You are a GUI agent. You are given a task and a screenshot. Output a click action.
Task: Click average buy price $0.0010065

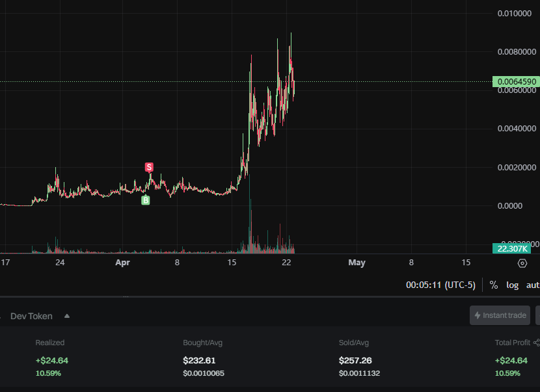click(x=204, y=373)
